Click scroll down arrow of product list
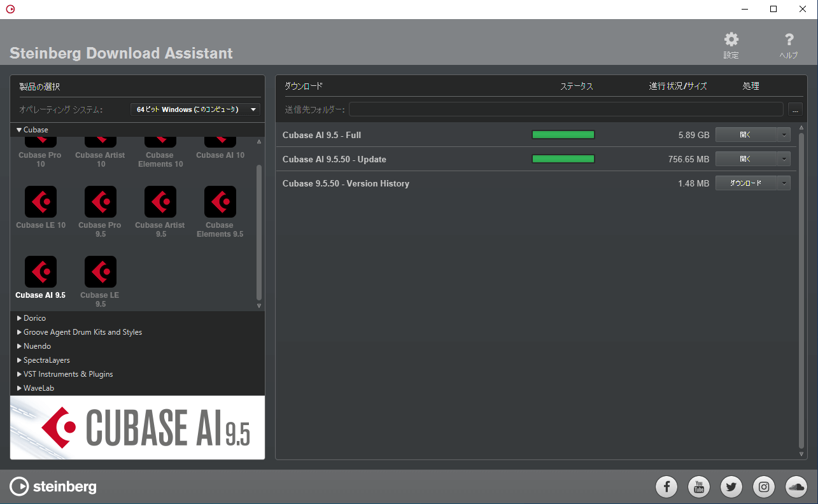This screenshot has height=504, width=818. pyautogui.click(x=259, y=306)
